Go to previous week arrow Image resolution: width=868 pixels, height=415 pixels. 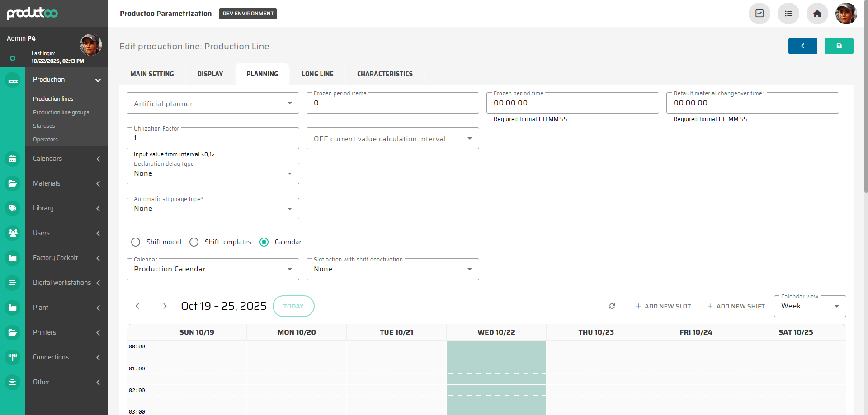point(137,306)
